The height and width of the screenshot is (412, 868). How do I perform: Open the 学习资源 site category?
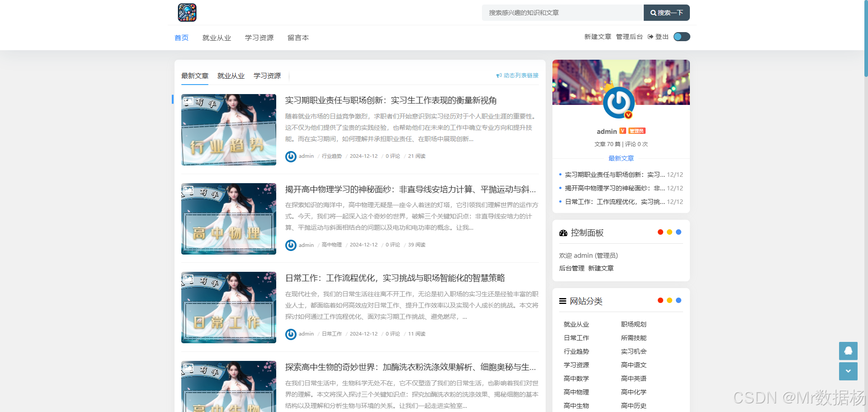(576, 365)
